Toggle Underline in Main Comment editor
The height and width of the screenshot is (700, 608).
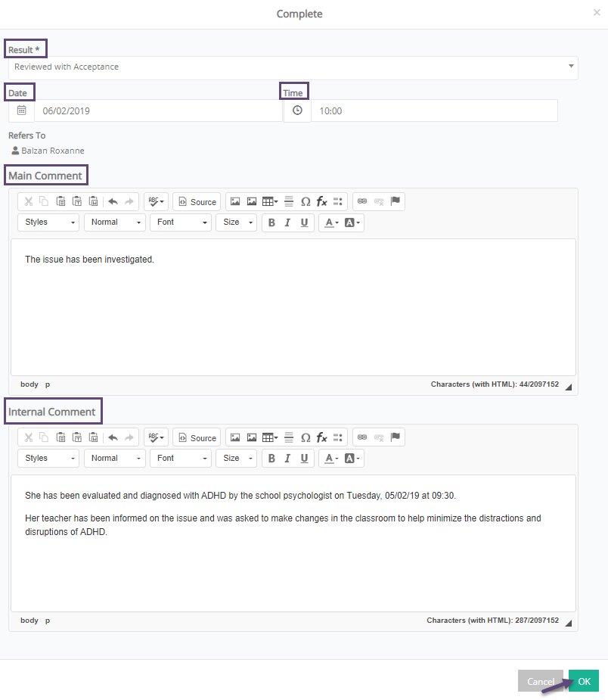pos(304,222)
